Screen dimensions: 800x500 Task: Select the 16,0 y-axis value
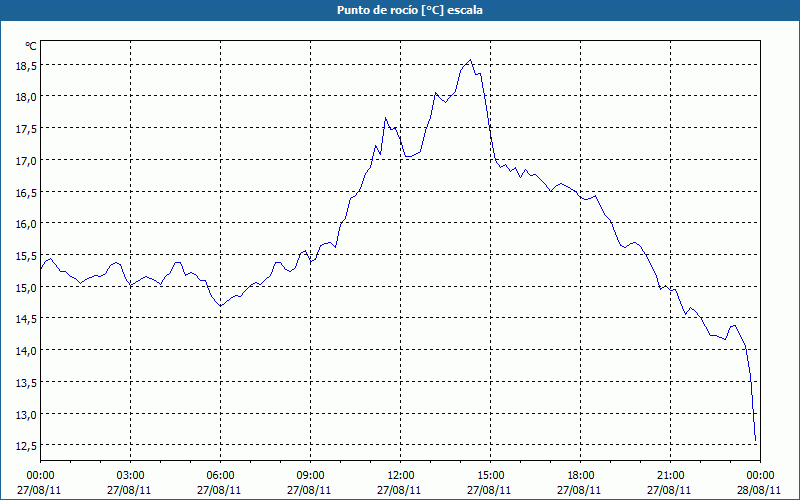coord(27,224)
